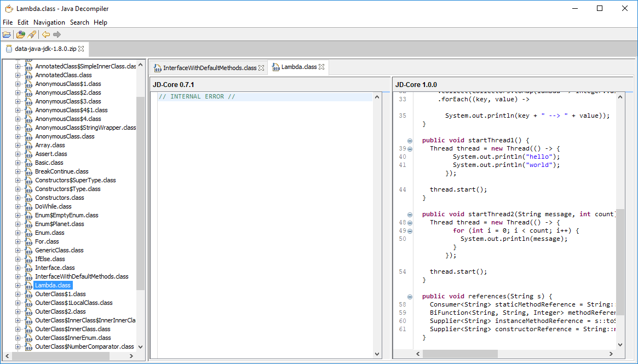Click the Search toolbar icon

pyautogui.click(x=32, y=34)
